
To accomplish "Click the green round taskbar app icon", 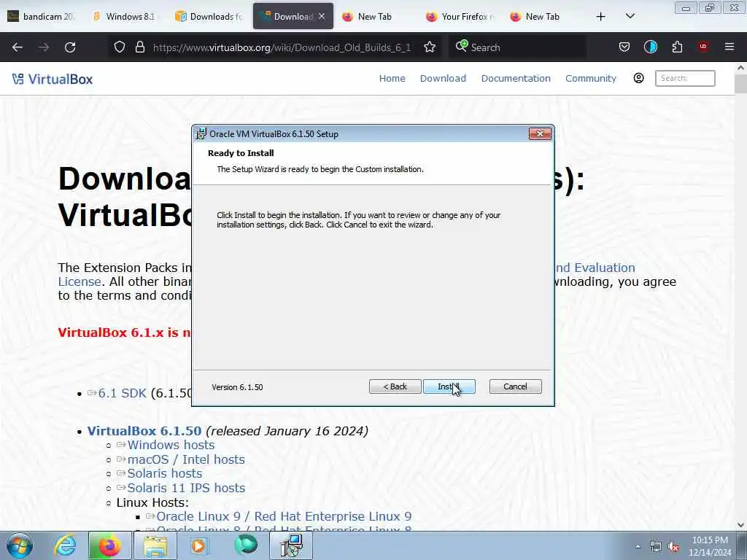I will [x=246, y=545].
